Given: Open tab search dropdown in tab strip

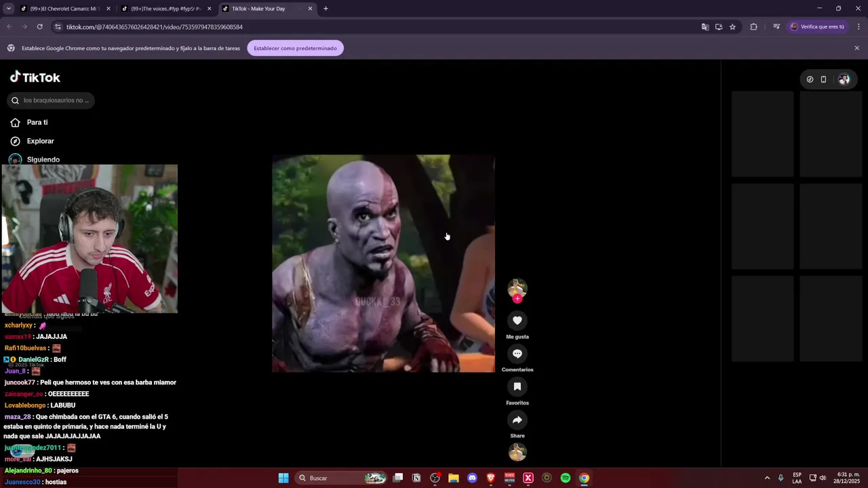Looking at the screenshot, I should tap(9, 9).
